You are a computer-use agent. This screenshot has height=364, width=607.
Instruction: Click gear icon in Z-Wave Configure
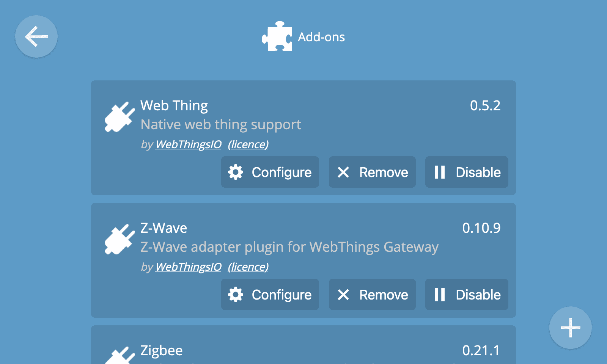(236, 295)
